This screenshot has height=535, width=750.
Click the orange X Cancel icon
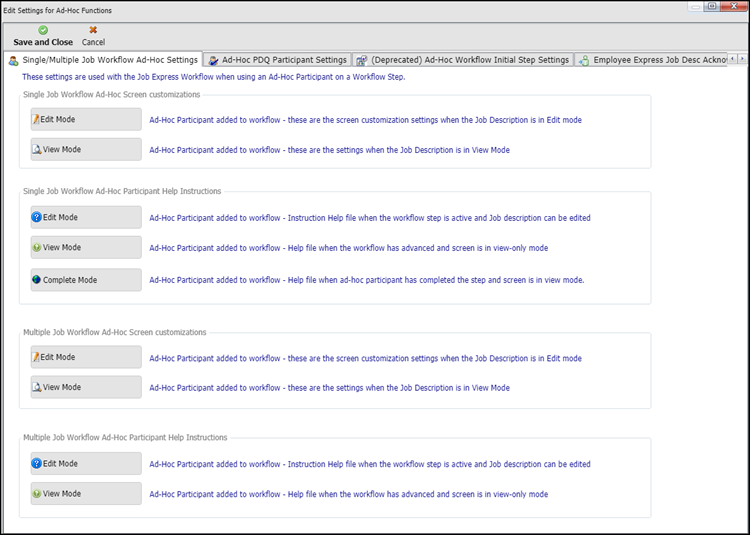[93, 30]
